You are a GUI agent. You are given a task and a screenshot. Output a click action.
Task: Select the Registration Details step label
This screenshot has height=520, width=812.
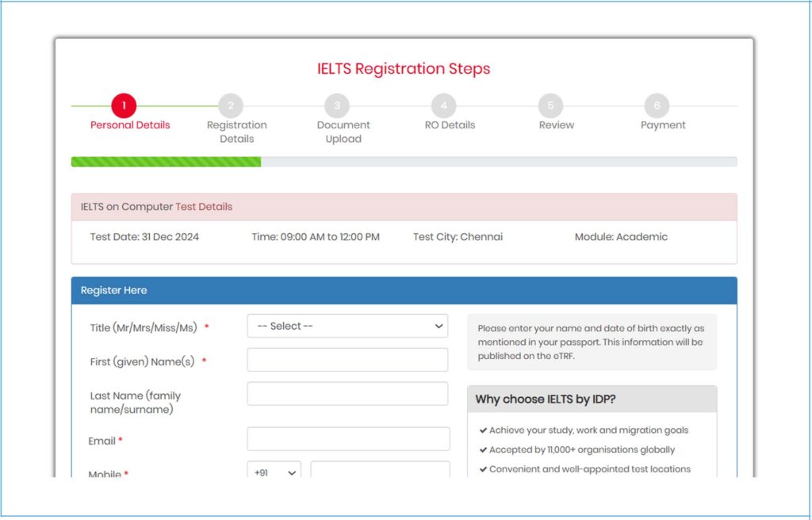pos(236,132)
